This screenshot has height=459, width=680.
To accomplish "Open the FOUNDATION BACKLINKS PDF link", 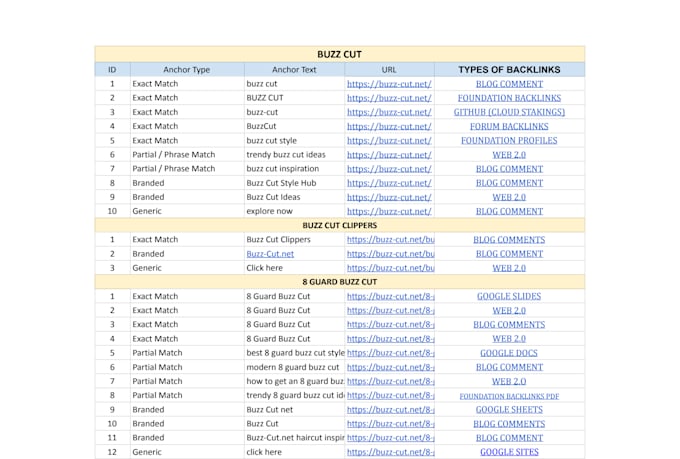I will pos(509,396).
